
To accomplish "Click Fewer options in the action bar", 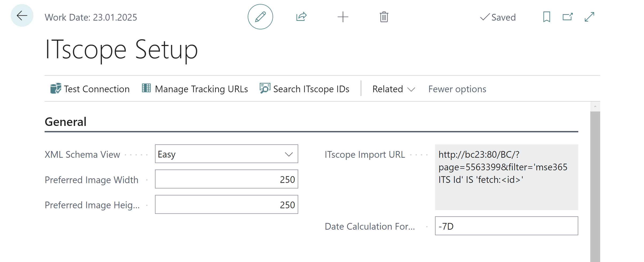I will (x=457, y=89).
